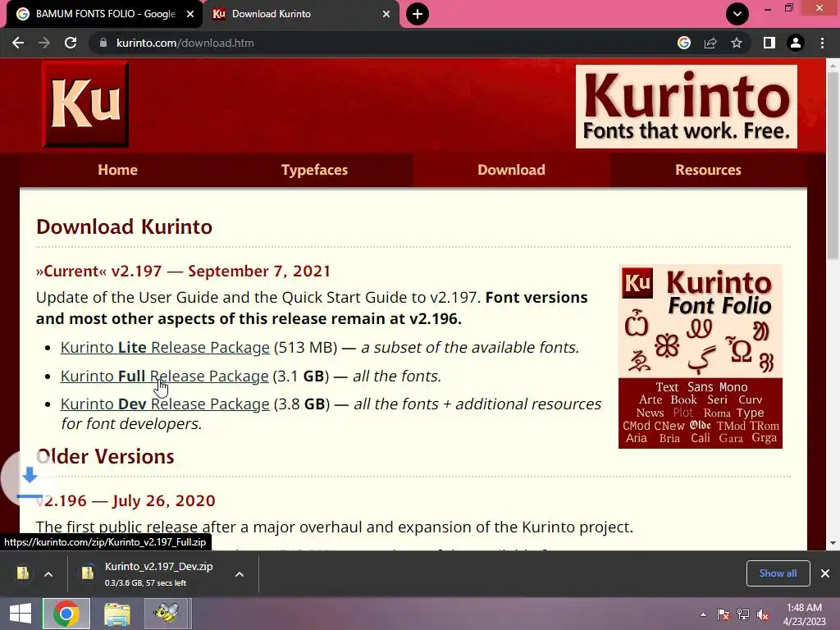The height and width of the screenshot is (630, 840).
Task: Click the share page icon
Action: pos(710,43)
